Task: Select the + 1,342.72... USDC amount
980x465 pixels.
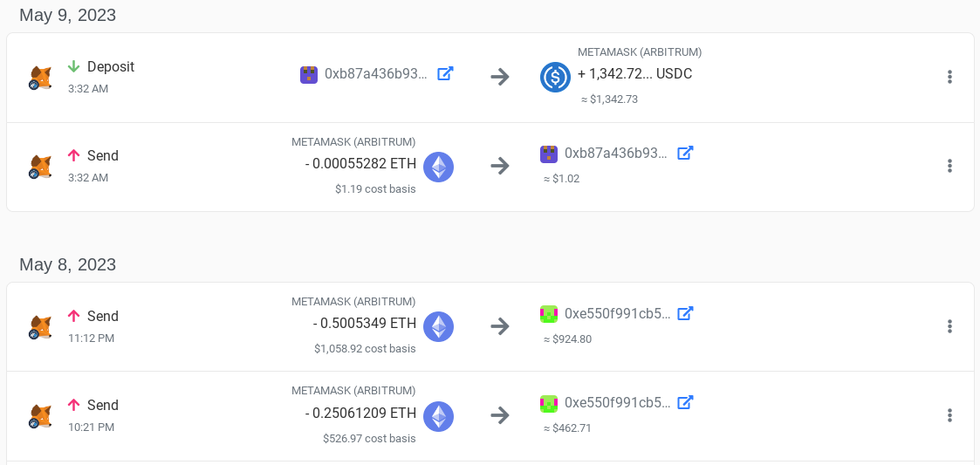Action: pyautogui.click(x=635, y=74)
